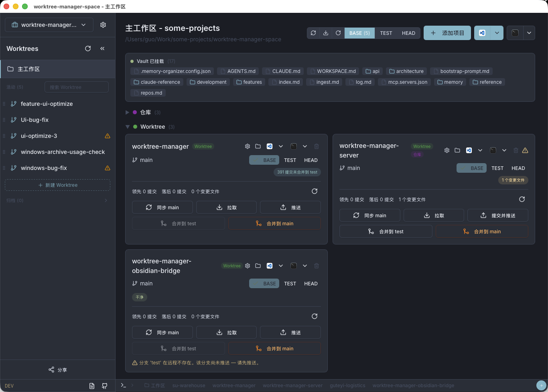Open worktree-manager-obsidian-bridge folder
The width and height of the screenshot is (548, 392).
click(x=258, y=266)
